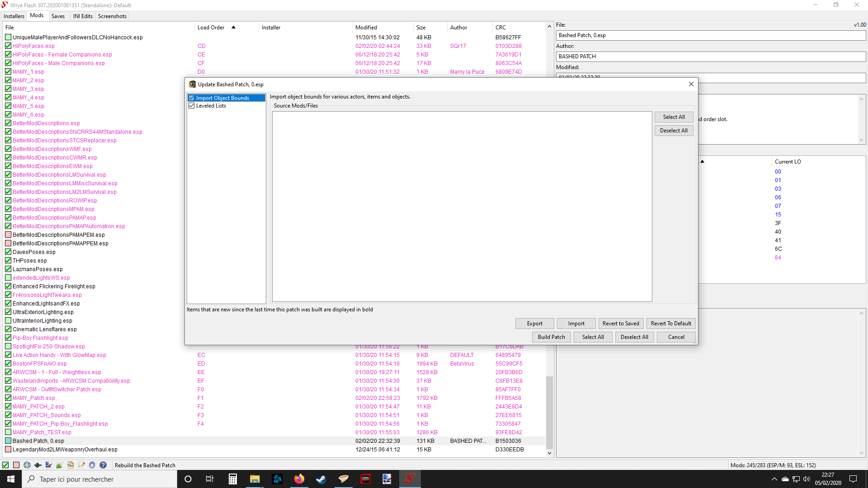Click the Vault Boy launcher icon
The width and height of the screenshot is (868, 488).
click(x=27, y=465)
